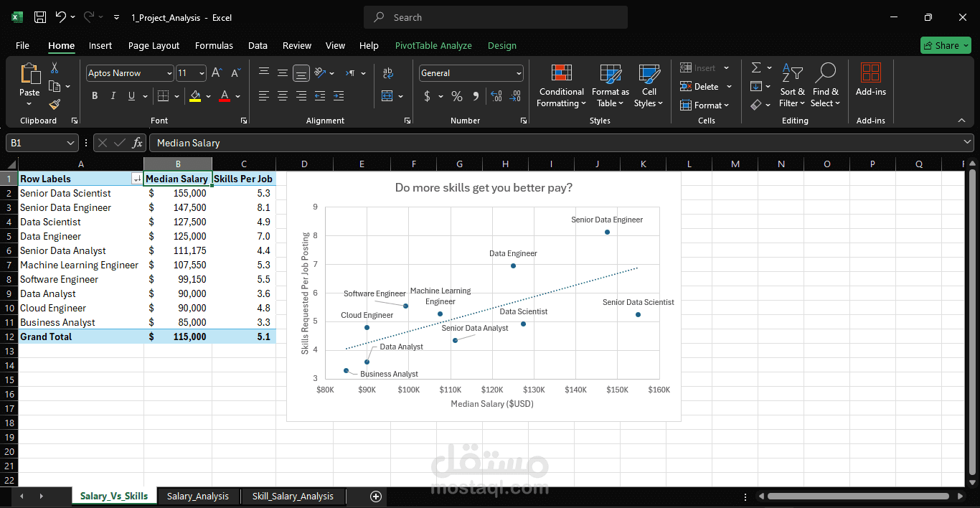Open Row Labels filter dropdown in A1
This screenshot has width=980, height=508.
tap(137, 179)
